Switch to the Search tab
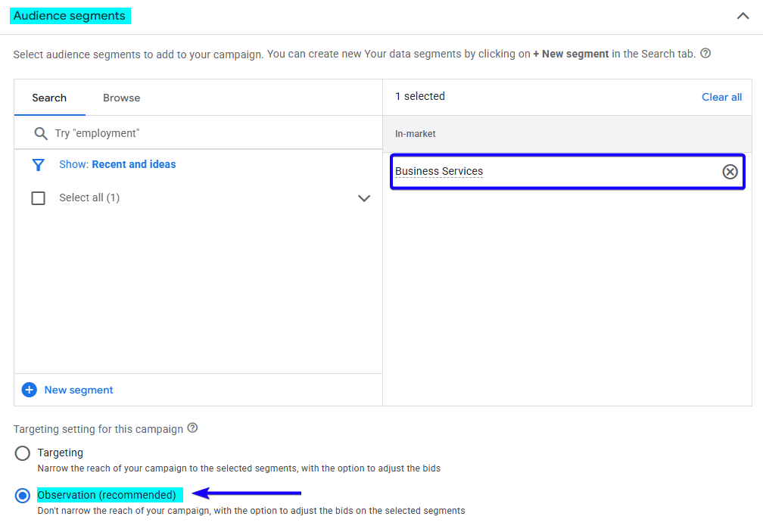The image size is (763, 532). pyautogui.click(x=49, y=98)
